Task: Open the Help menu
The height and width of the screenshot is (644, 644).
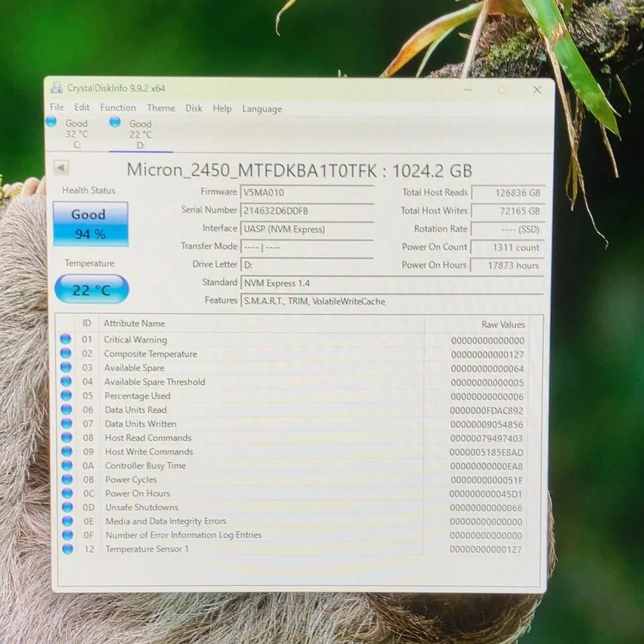Action: pyautogui.click(x=223, y=109)
